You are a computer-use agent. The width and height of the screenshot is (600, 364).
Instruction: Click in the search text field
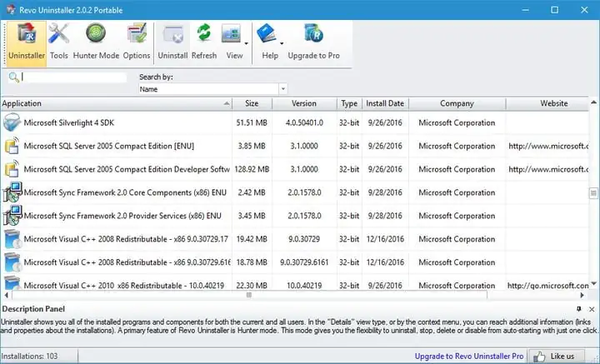[75, 77]
